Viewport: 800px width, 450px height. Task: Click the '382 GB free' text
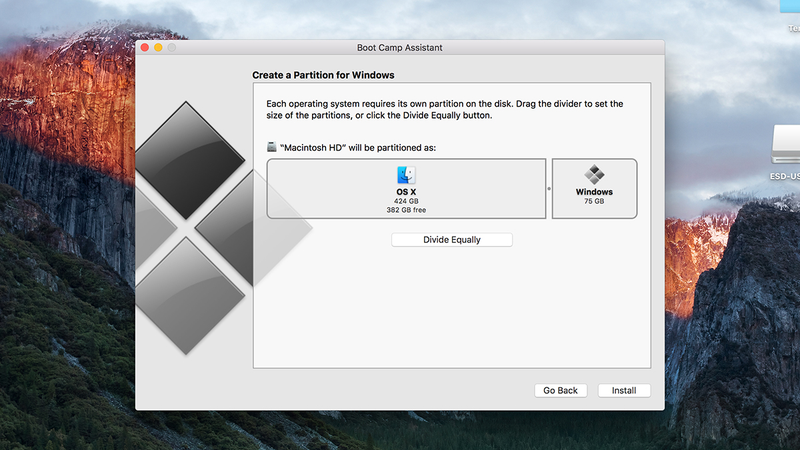tap(406, 210)
